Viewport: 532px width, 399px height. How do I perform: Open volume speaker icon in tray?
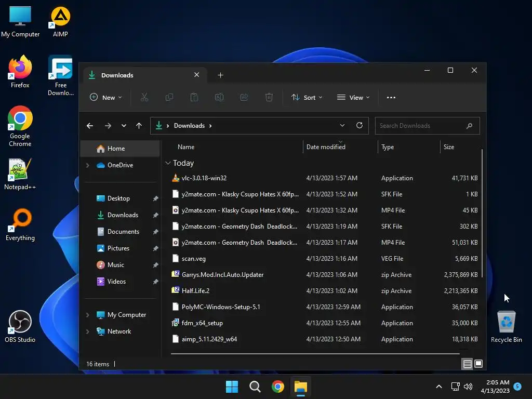click(468, 387)
